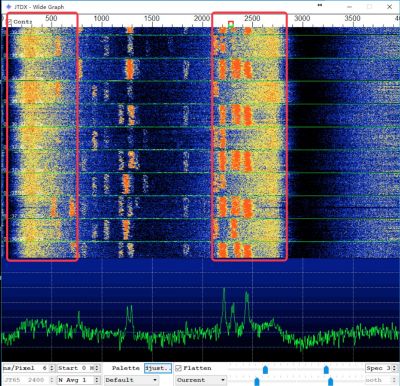Click 1000 Hz on the frequency scale

pyautogui.click(x=101, y=18)
